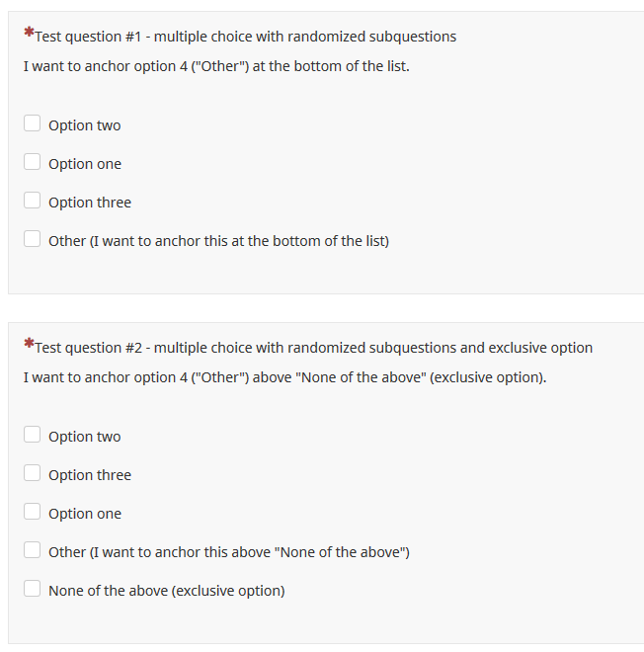
Task: Click the "Option one" label in question #1
Action: tap(85, 164)
